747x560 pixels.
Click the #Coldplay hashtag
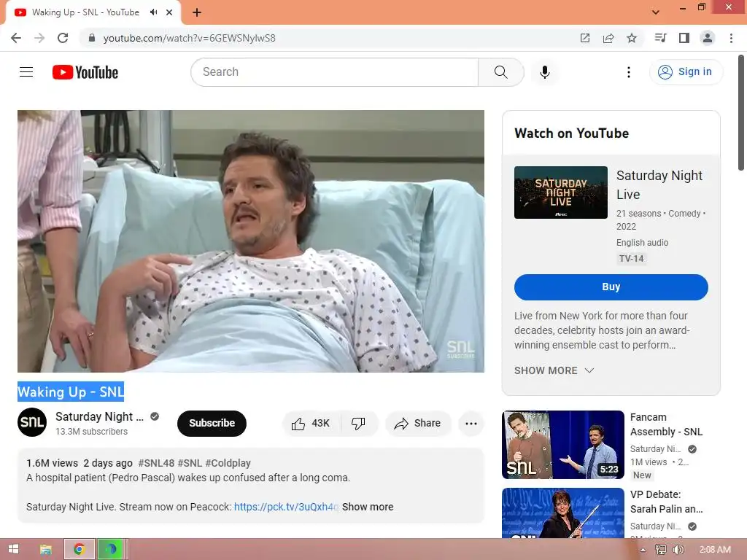click(228, 463)
